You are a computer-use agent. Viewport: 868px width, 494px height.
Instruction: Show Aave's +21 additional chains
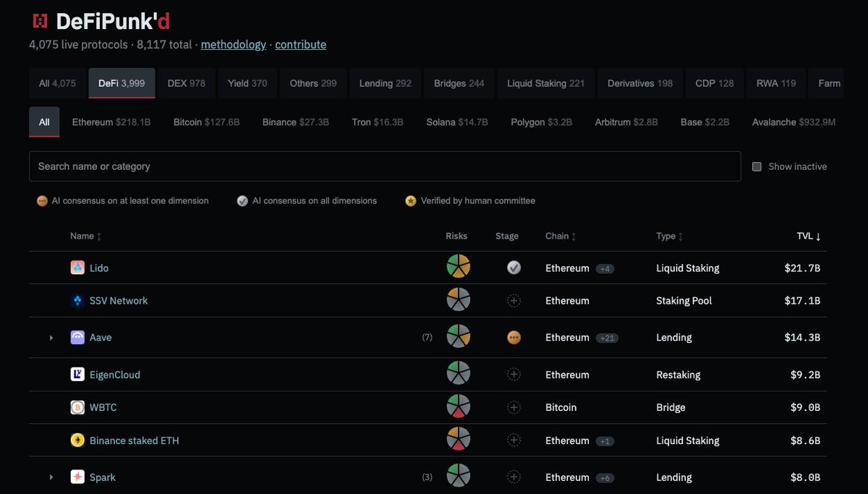click(x=607, y=338)
